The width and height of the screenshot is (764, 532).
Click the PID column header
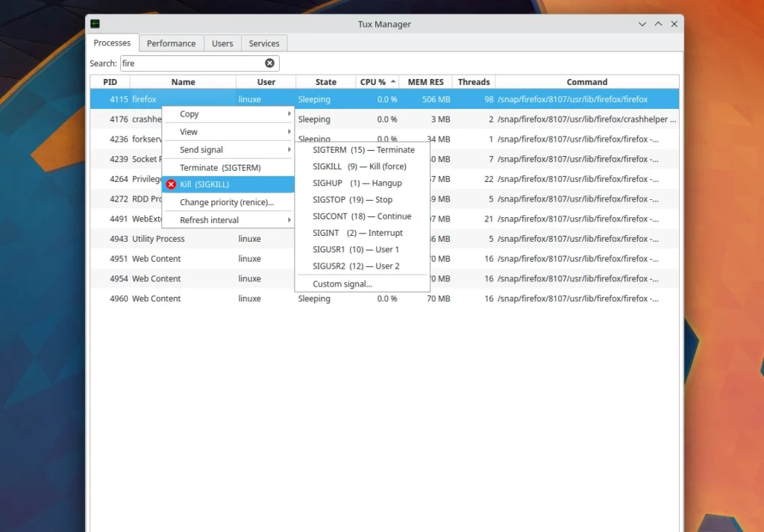pyautogui.click(x=109, y=81)
